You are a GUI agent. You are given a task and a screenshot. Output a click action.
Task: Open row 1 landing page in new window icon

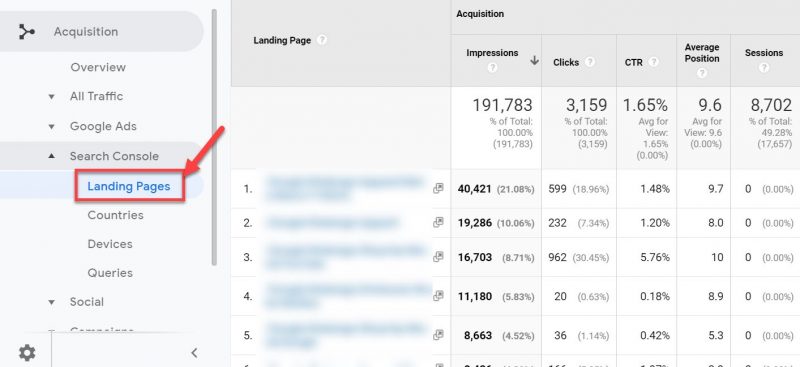click(438, 188)
